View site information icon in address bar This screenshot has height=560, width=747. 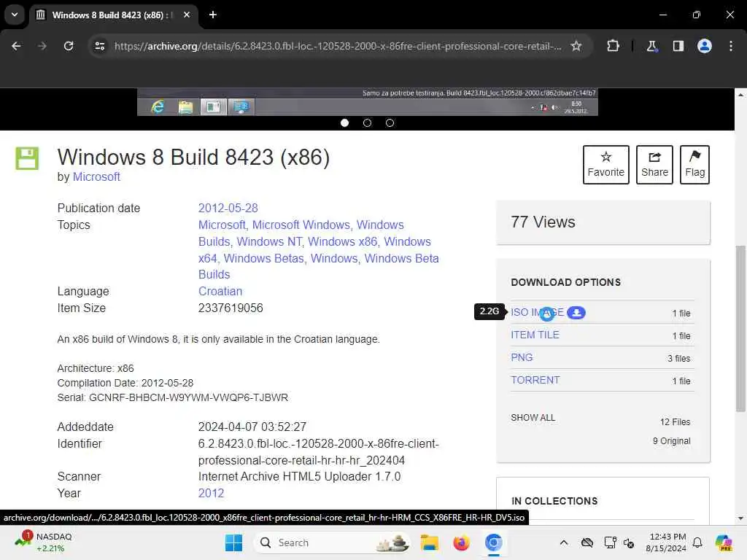99,46
